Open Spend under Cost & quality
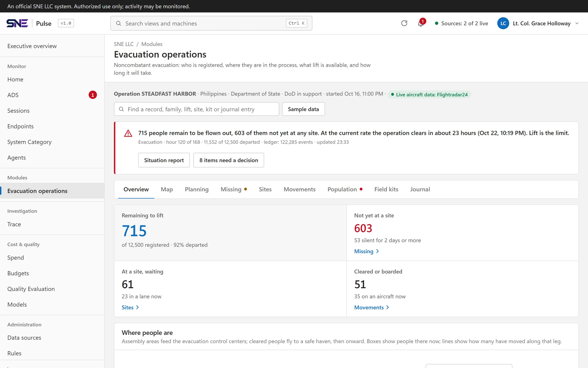Screen dimensions: 588x368 (52, 258)
